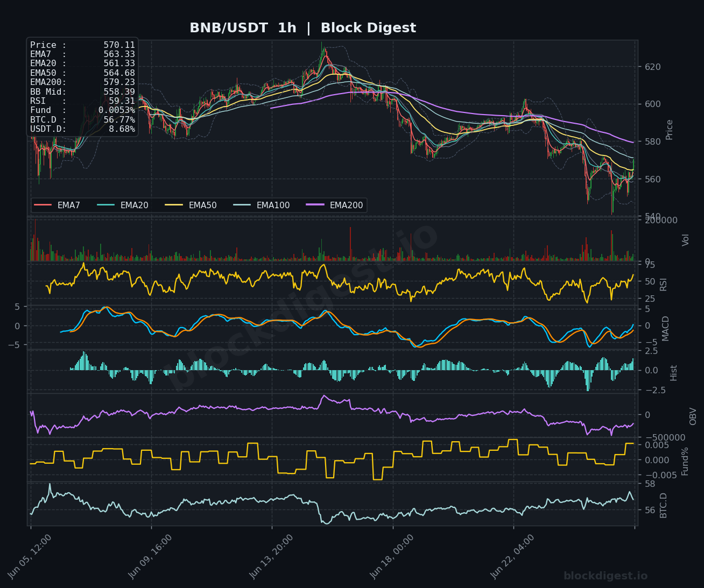Screen dimensions: 704x588
Task: Click the MACD axis label
Action: pyautogui.click(x=666, y=328)
